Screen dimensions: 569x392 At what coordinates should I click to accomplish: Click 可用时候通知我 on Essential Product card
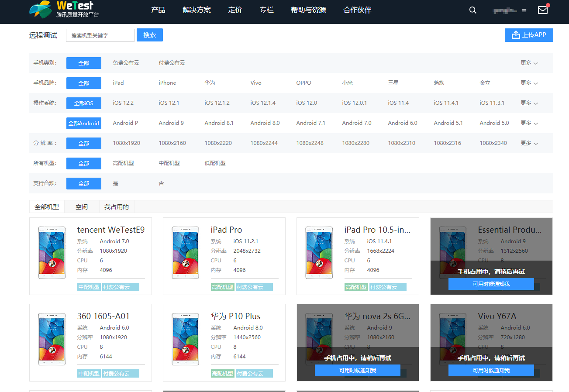point(491,284)
